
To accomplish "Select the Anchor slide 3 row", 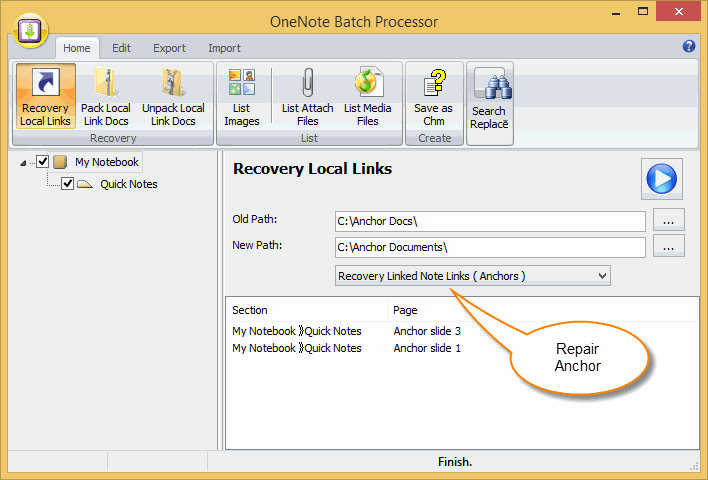I will [462, 331].
